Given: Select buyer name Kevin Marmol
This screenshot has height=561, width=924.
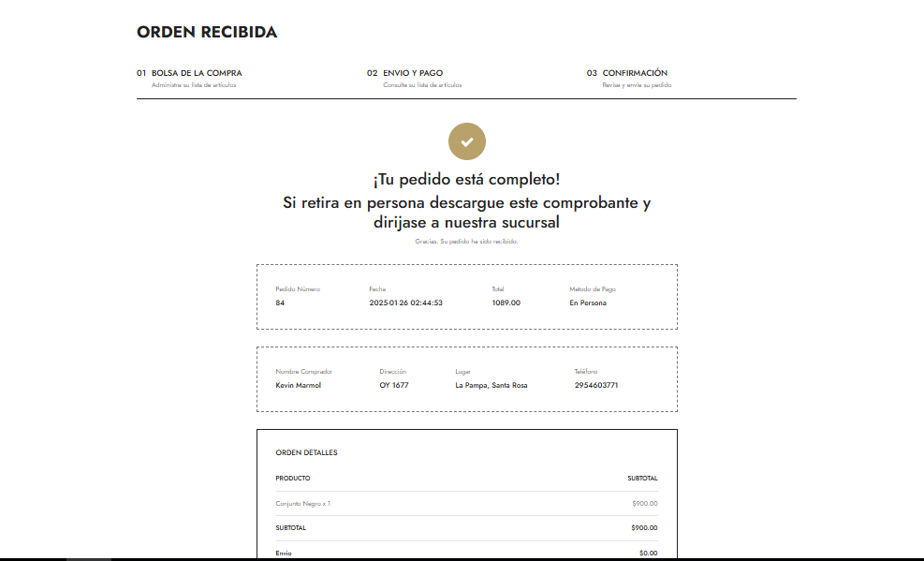Looking at the screenshot, I should (x=299, y=385).
